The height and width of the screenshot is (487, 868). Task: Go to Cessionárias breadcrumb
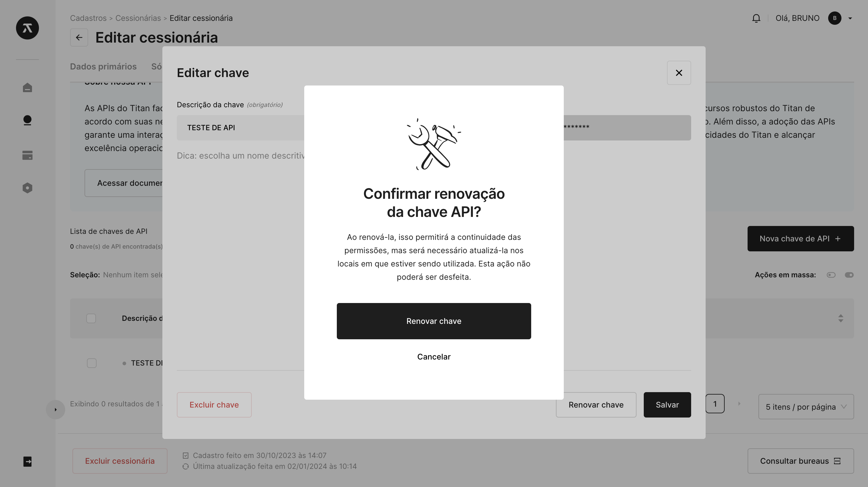[138, 18]
